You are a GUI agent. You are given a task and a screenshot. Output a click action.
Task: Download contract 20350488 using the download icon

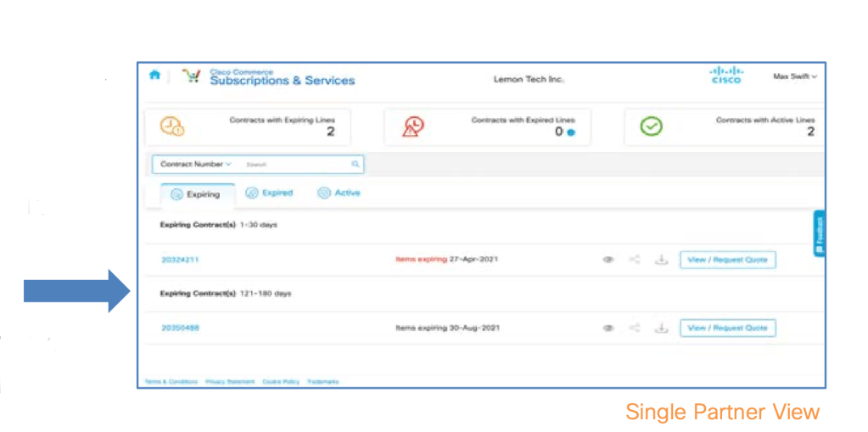(661, 328)
